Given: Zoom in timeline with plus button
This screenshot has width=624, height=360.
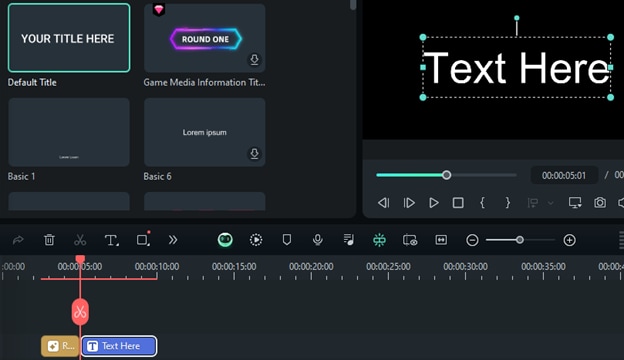Looking at the screenshot, I should tap(569, 240).
